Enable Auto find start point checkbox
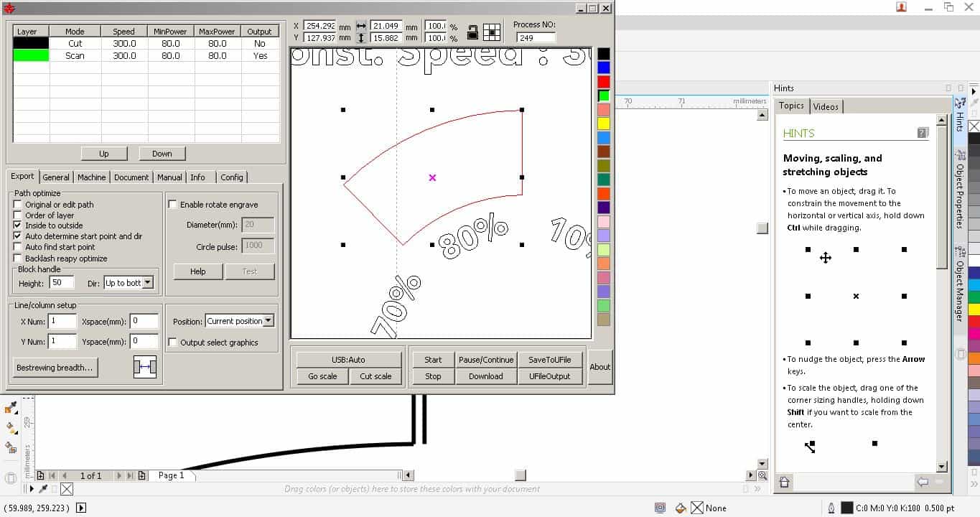This screenshot has width=980, height=517. [18, 247]
